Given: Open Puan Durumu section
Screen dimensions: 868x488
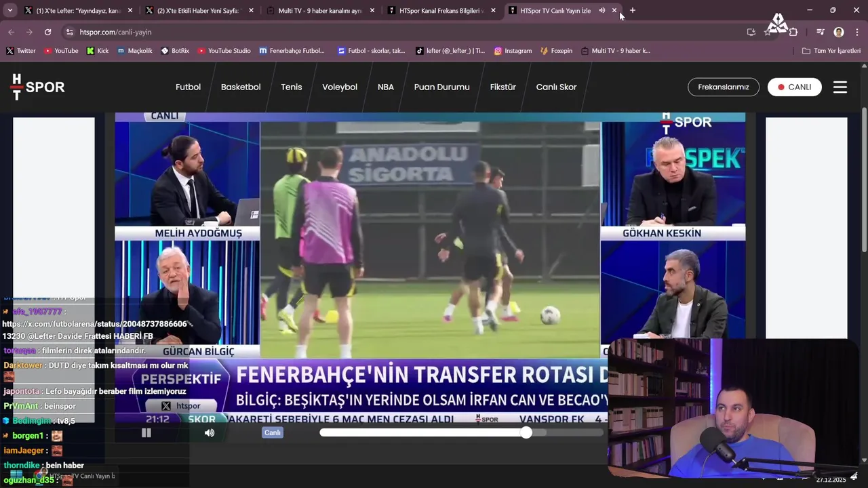Looking at the screenshot, I should (442, 87).
